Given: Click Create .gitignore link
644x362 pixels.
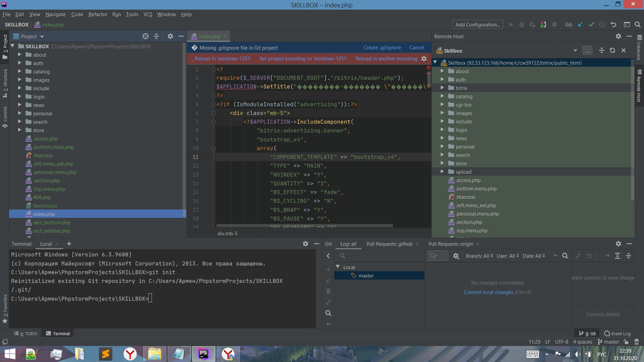Looking at the screenshot, I should [x=382, y=48].
